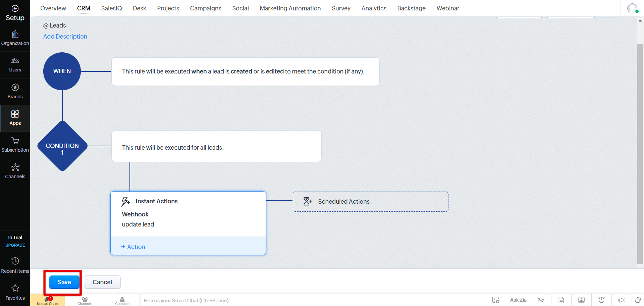
Task: Click the vertical scrollbar thumb
Action: [640, 154]
